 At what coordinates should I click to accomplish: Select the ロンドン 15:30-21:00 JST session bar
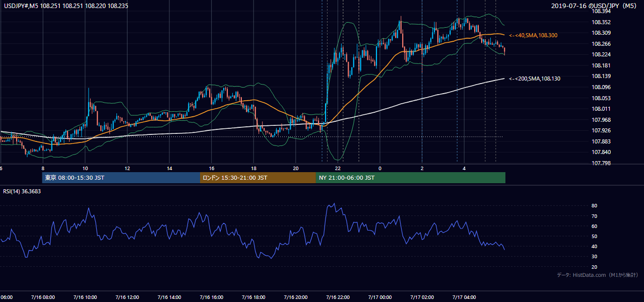[x=257, y=178]
